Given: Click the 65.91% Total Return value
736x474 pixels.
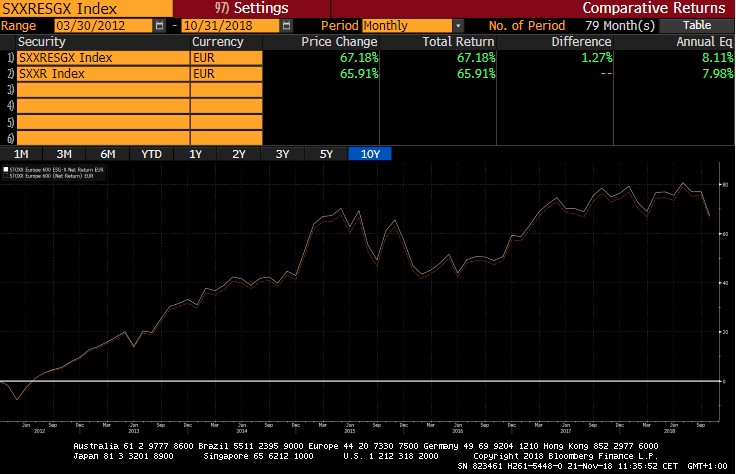Looking at the screenshot, I should click(476, 74).
